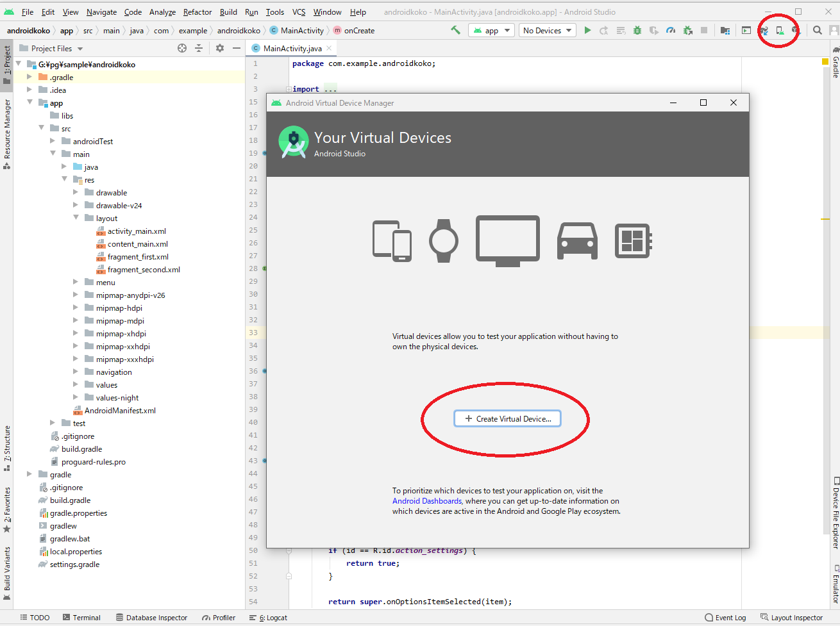Select the Android Things board icon
840x626 pixels.
pos(633,241)
